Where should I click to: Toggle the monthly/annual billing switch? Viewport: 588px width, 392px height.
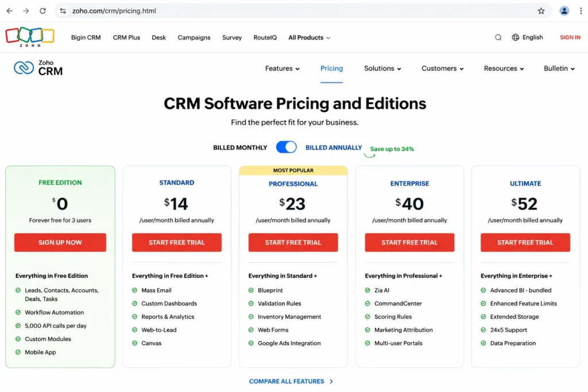(x=286, y=147)
